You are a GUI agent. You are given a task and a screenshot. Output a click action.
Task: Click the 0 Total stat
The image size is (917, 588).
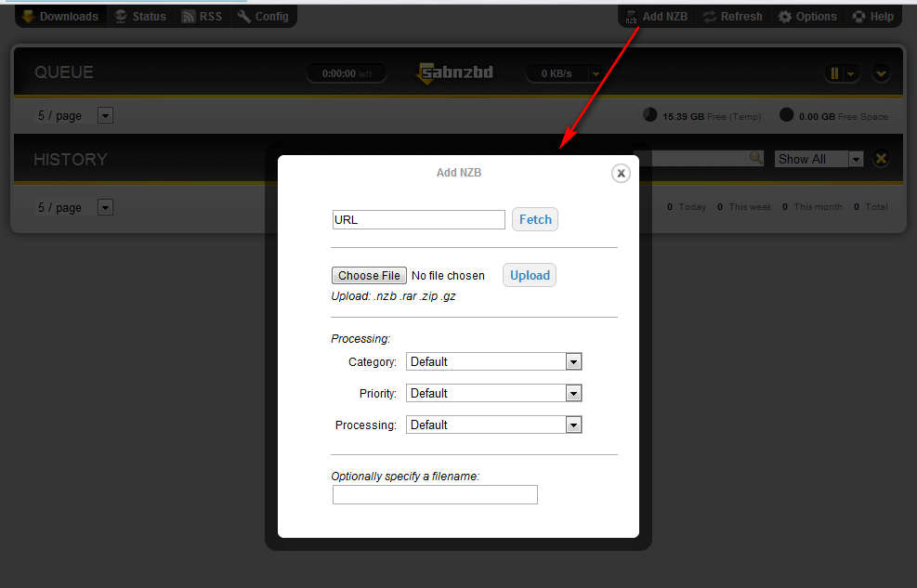871,207
